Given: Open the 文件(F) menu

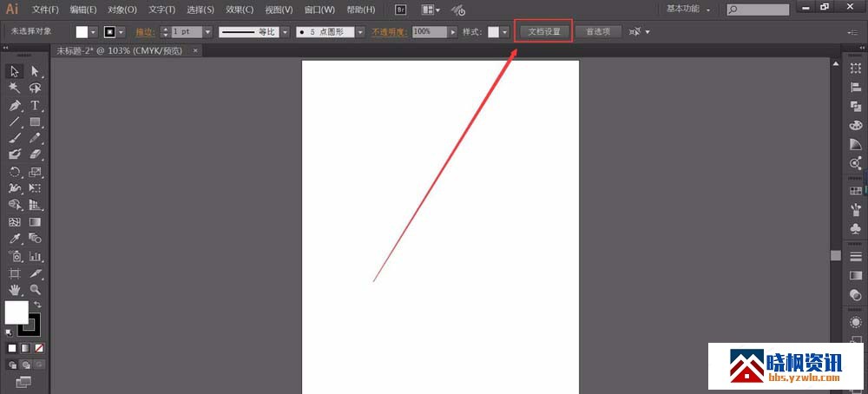Looking at the screenshot, I should [45, 10].
